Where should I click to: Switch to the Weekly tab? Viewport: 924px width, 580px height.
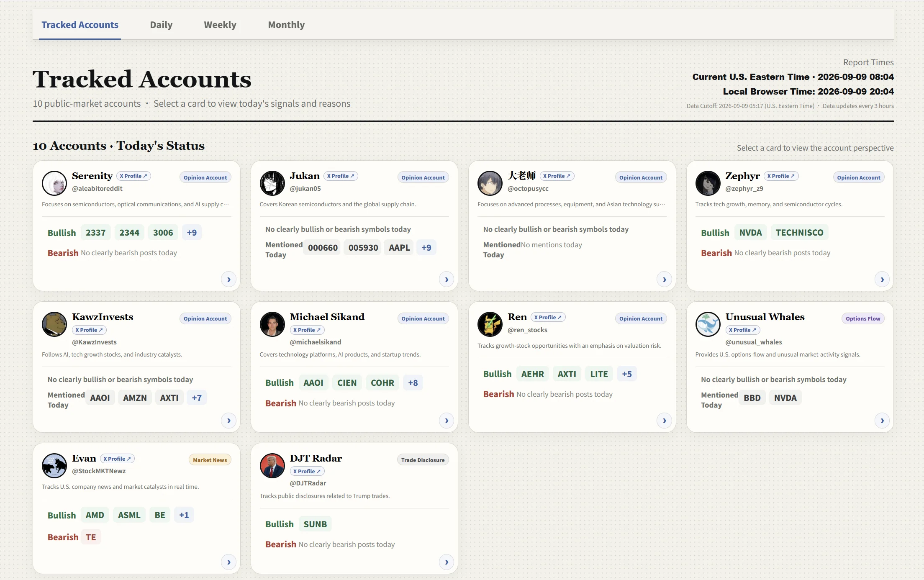[x=220, y=25]
